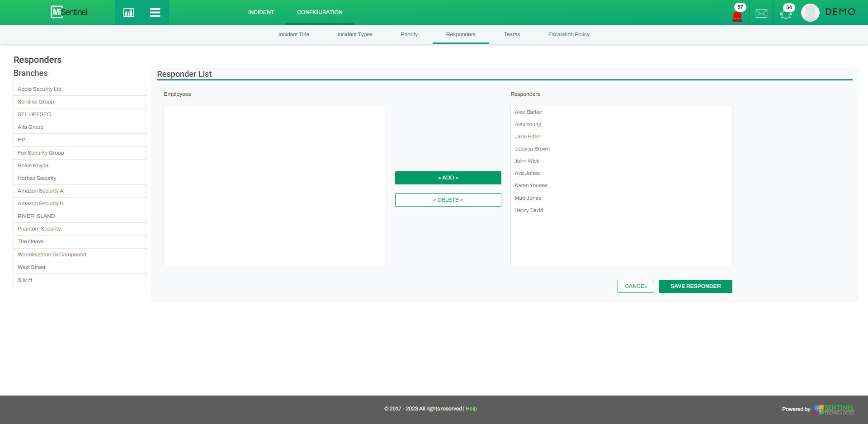This screenshot has width=868, height=424.
Task: Open the dashboard chart icon
Action: pyautogui.click(x=128, y=12)
